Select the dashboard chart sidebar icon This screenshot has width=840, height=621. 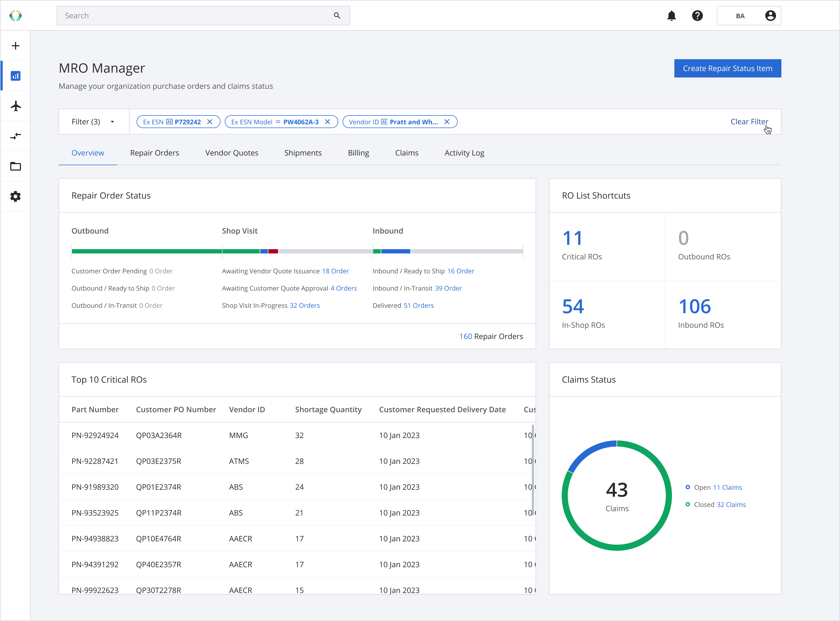[x=15, y=76]
